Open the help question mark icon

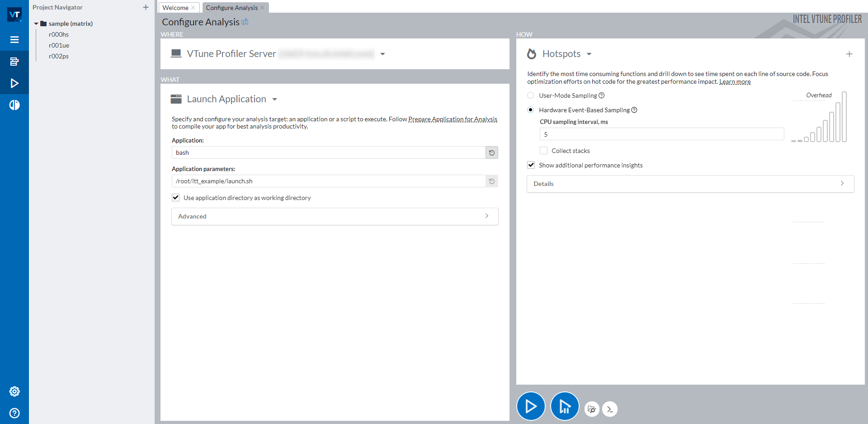pyautogui.click(x=14, y=413)
